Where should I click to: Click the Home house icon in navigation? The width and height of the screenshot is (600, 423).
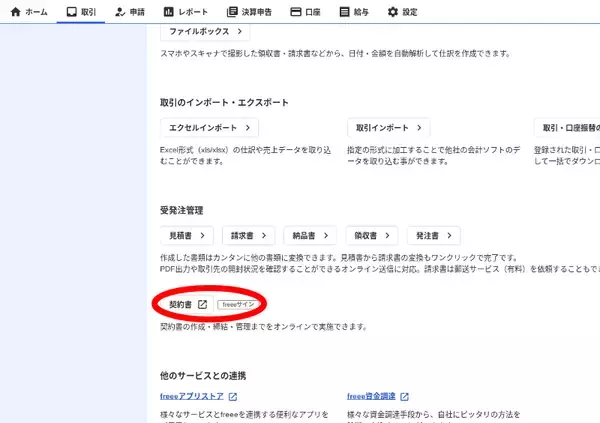[x=15, y=12]
